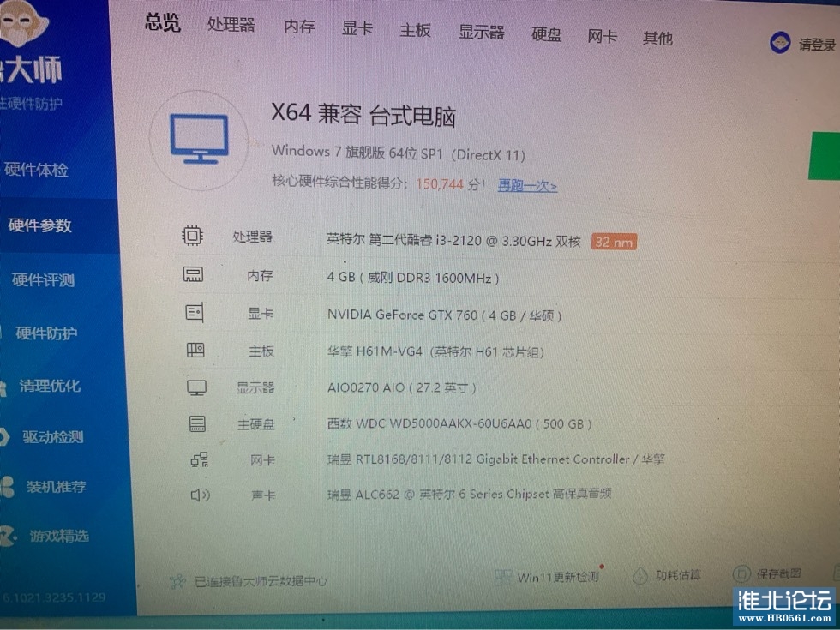Click the RTL8168 Ethernet Controller text
Viewport: 840px width, 630px height.
coord(495,459)
